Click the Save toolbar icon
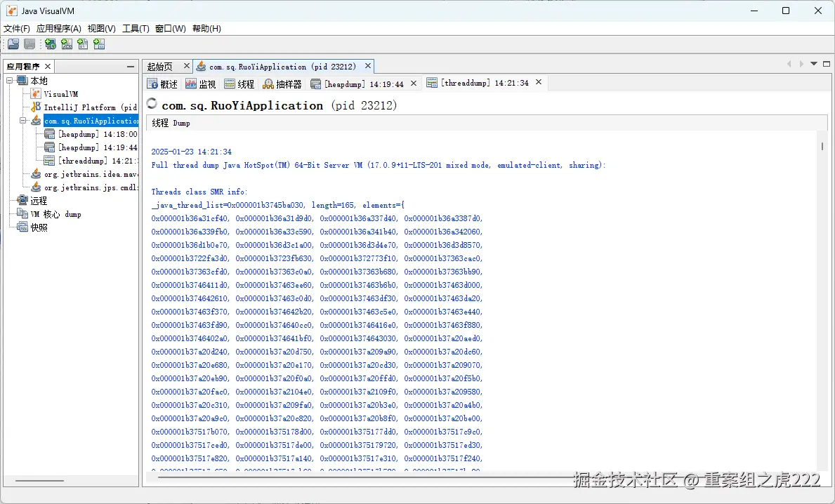Viewport: 835px width, 504px height. point(29,44)
